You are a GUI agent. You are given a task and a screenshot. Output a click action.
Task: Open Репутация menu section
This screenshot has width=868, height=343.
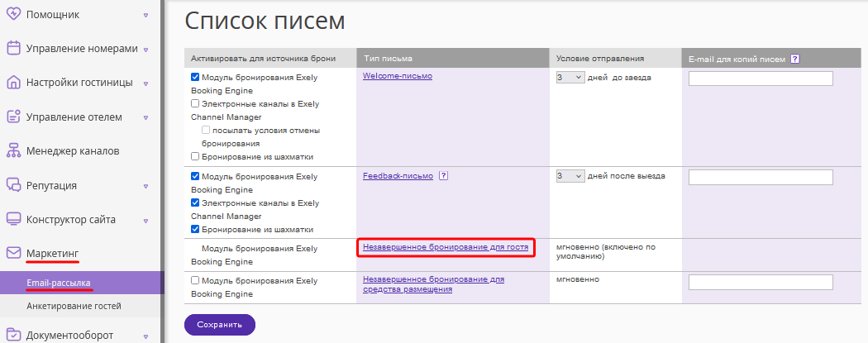tap(51, 185)
